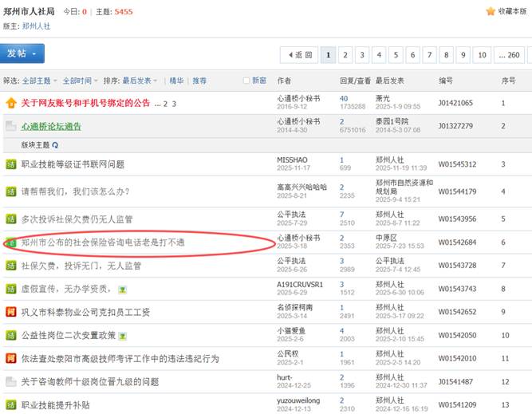
Task: Click the red 问 icon beside 巩义市科泰物业公司克扣员工工资
Action: click(x=10, y=312)
